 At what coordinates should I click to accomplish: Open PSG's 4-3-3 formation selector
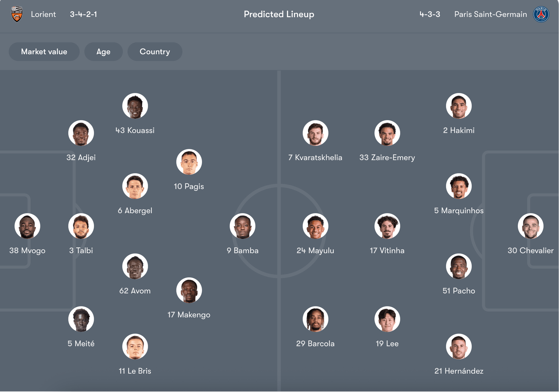(430, 14)
